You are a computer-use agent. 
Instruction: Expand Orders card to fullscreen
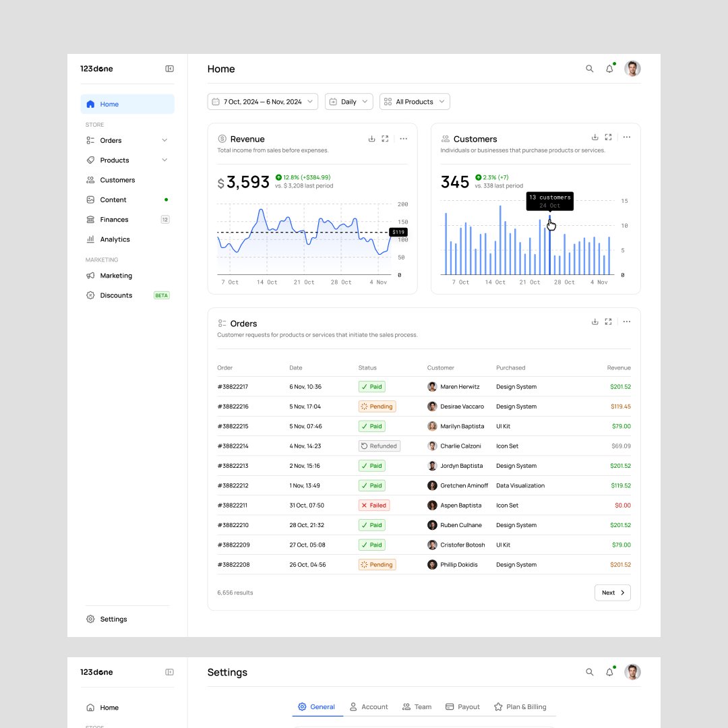(x=608, y=322)
